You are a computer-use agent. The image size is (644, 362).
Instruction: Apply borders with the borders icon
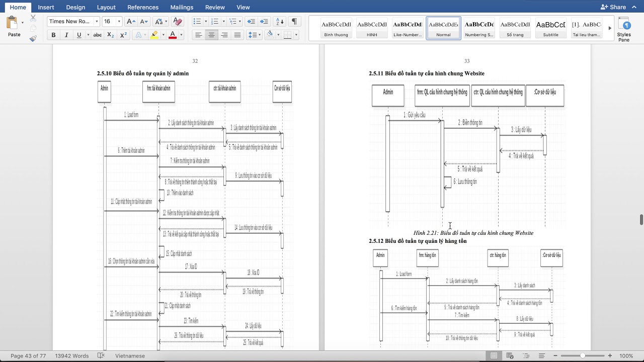coord(287,35)
